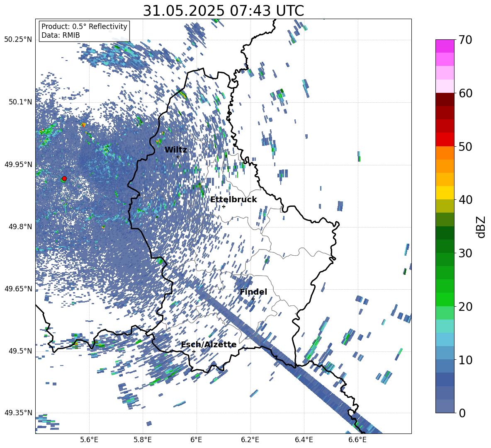Click the Findel station label
The image size is (491, 448).
click(253, 292)
